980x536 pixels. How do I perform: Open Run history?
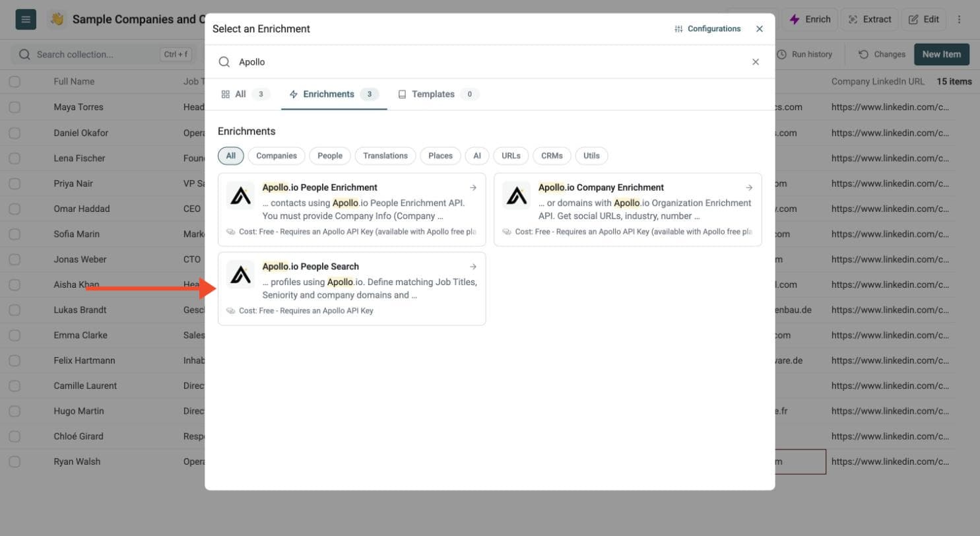(804, 54)
